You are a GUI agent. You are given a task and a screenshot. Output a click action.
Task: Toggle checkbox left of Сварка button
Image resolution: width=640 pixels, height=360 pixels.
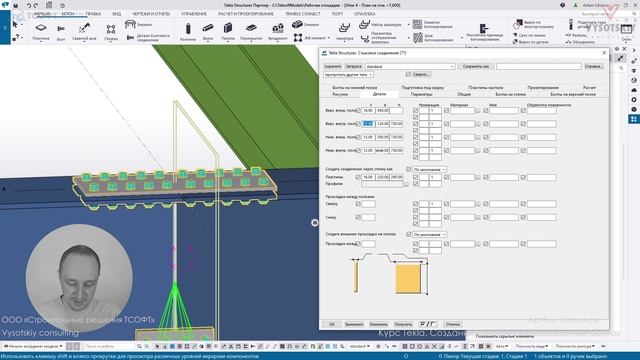pyautogui.click(x=408, y=74)
